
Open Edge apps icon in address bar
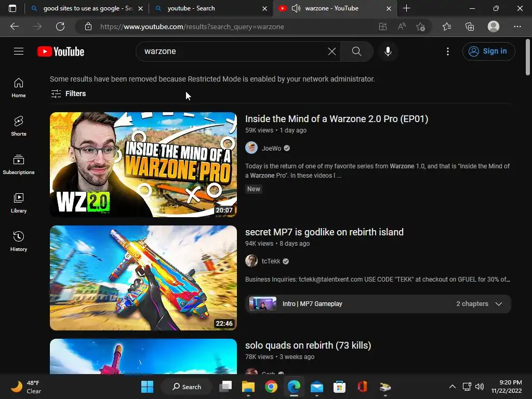[x=383, y=26]
